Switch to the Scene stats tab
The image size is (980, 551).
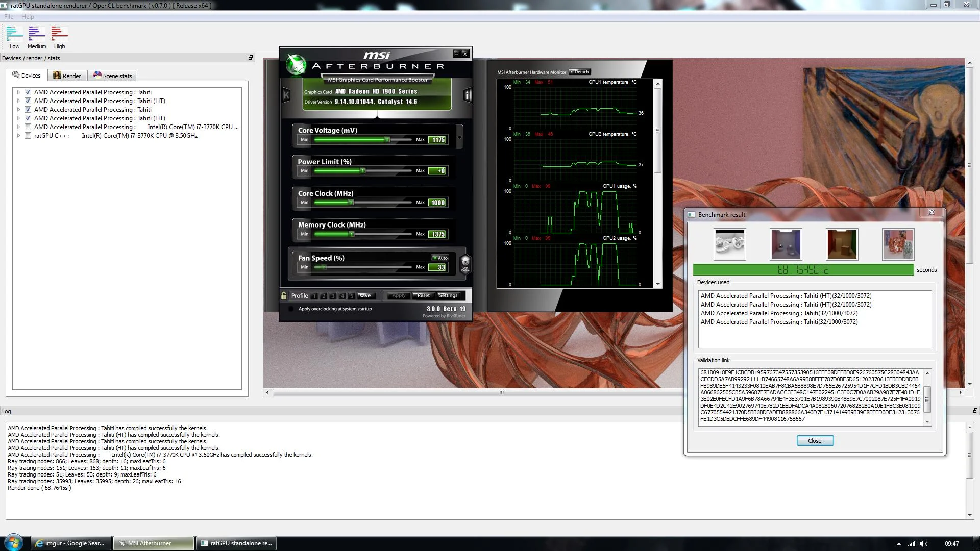pos(112,76)
